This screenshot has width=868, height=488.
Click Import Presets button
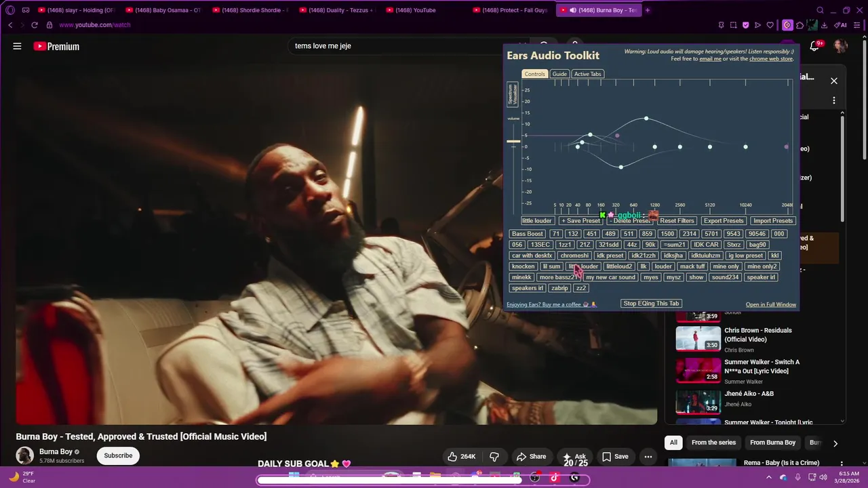click(x=773, y=221)
